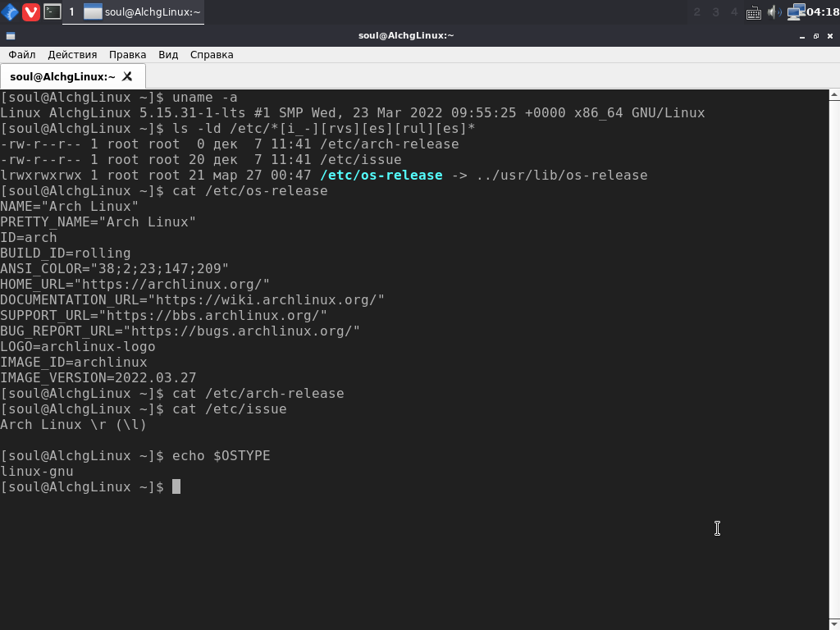Click the PRETTY_NAME="Arch Linux" line
The width and height of the screenshot is (840, 630).
pyautogui.click(x=98, y=221)
